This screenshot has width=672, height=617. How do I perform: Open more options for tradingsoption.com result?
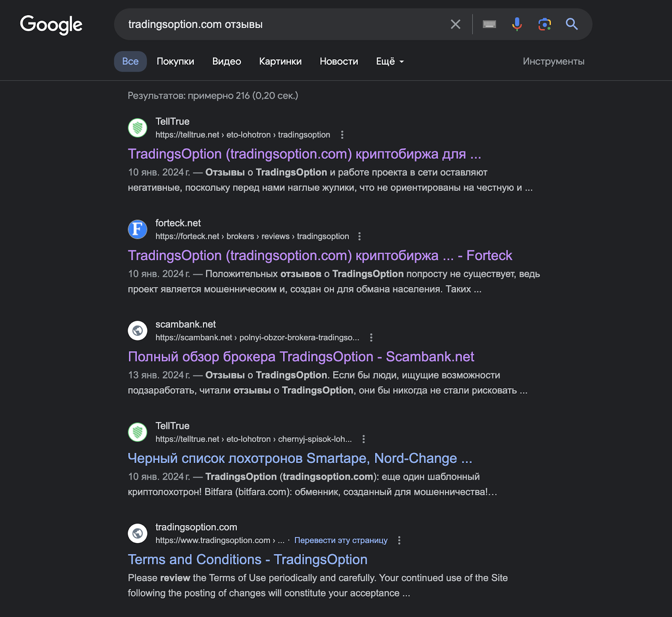point(399,540)
